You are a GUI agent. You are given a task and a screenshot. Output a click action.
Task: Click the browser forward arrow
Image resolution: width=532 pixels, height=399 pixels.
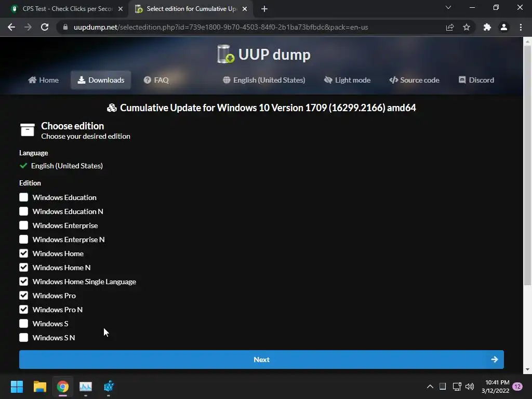(x=28, y=27)
